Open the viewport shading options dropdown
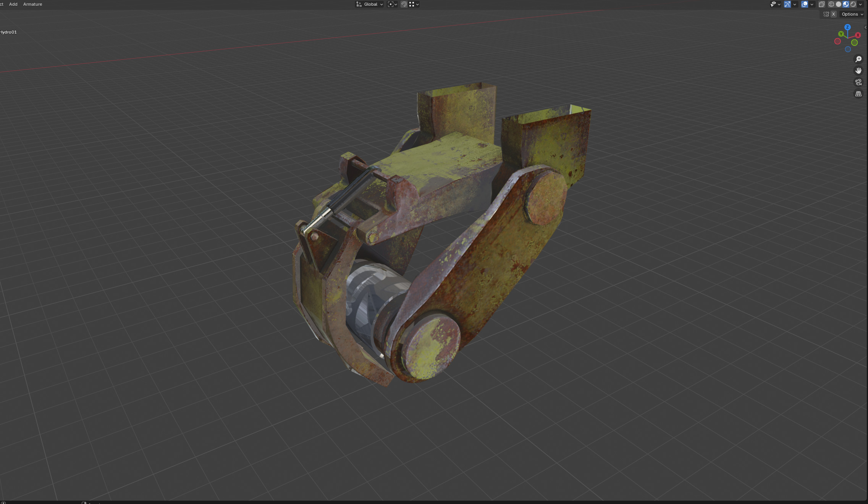The width and height of the screenshot is (868, 504). [860, 4]
